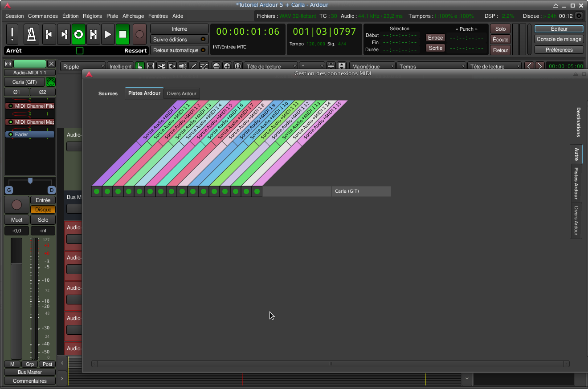Open the Interne sync source dropdown

(x=180, y=28)
